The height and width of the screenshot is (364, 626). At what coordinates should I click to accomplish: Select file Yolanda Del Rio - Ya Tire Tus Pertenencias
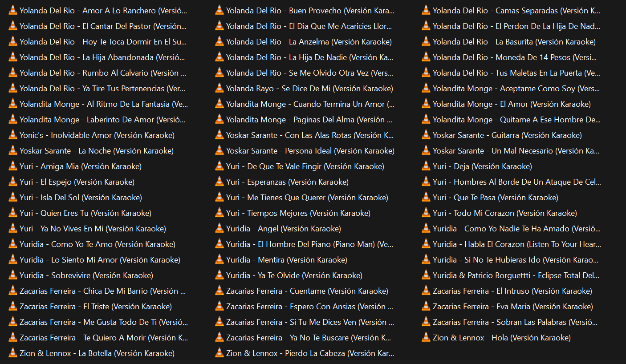tap(98, 88)
